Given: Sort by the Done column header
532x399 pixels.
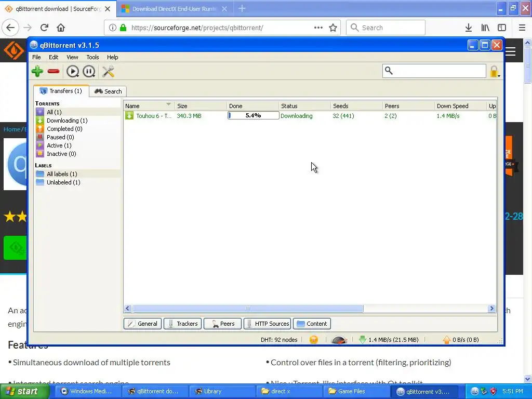Looking at the screenshot, I should [253, 106].
